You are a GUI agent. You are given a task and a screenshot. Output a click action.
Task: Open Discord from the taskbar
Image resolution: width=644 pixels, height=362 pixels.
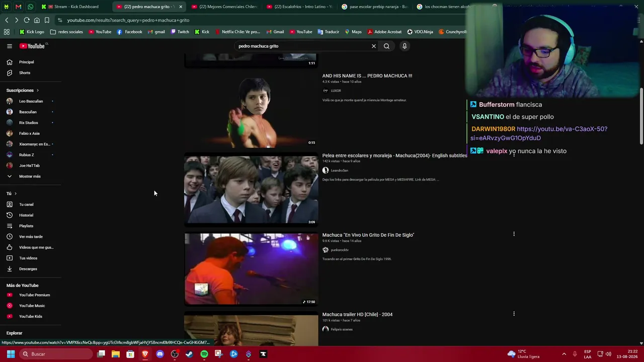pyautogui.click(x=160, y=354)
